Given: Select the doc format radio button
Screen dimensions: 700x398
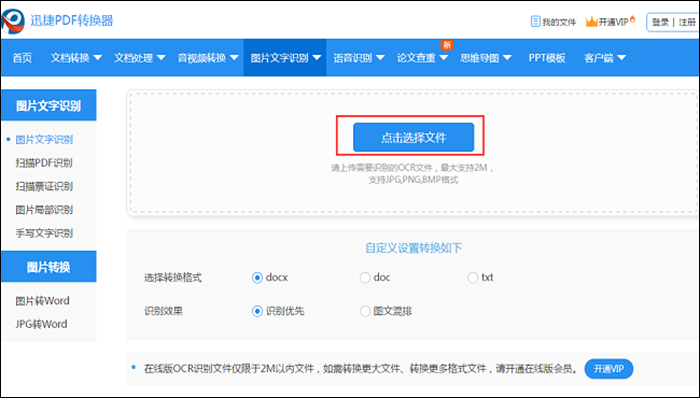Looking at the screenshot, I should [365, 278].
